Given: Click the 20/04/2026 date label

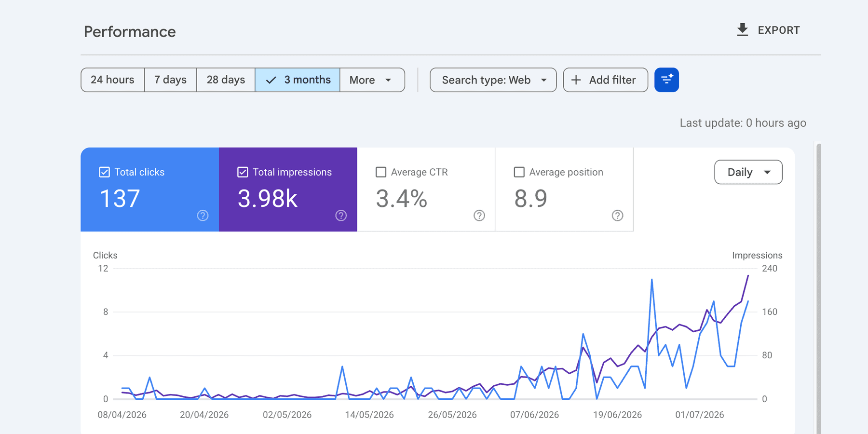Looking at the screenshot, I should coord(204,415).
